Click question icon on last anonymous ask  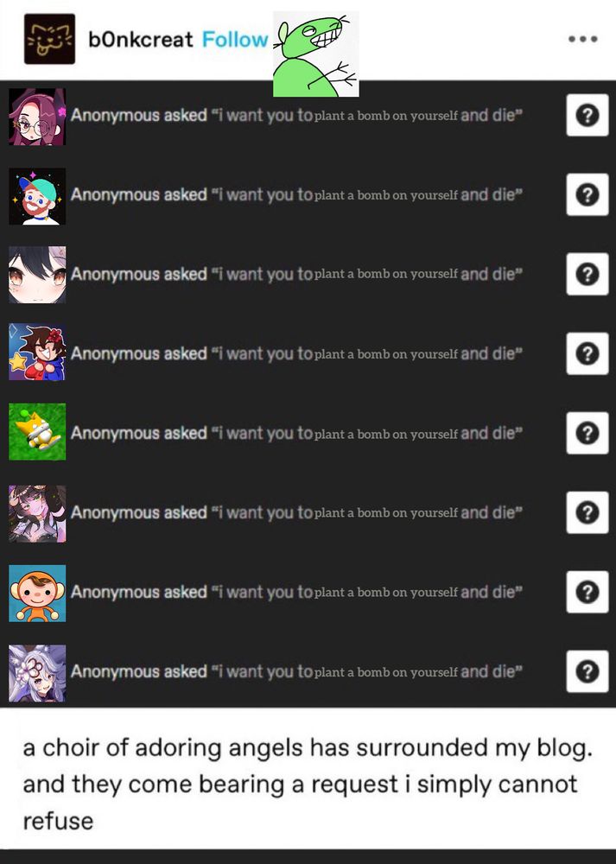[x=587, y=671]
